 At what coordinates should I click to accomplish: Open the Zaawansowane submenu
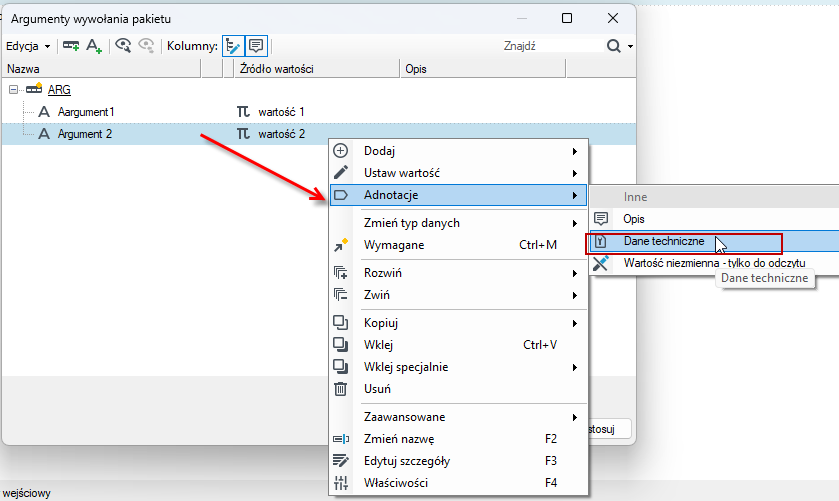click(x=458, y=416)
